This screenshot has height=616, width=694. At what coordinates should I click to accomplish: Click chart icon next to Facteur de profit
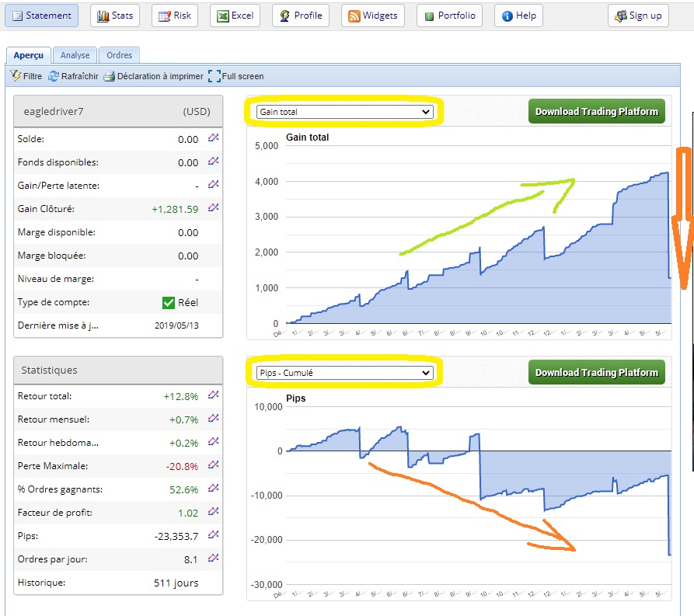[214, 512]
